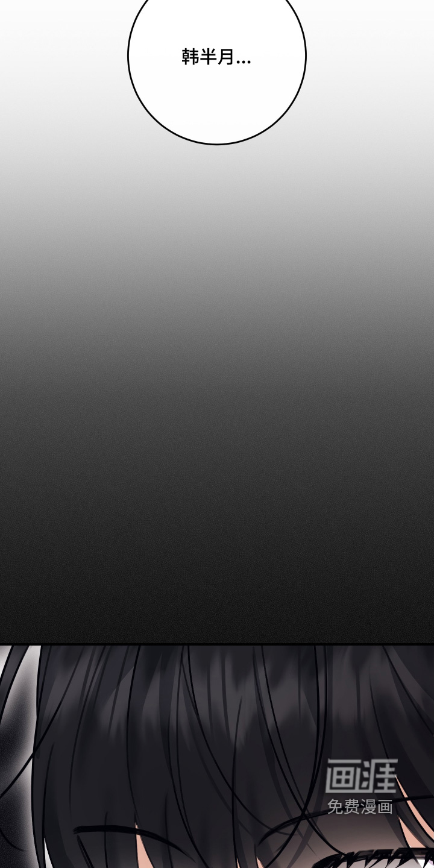Tap the skin area visible between hair strands

pyautogui.click(x=151, y=850)
